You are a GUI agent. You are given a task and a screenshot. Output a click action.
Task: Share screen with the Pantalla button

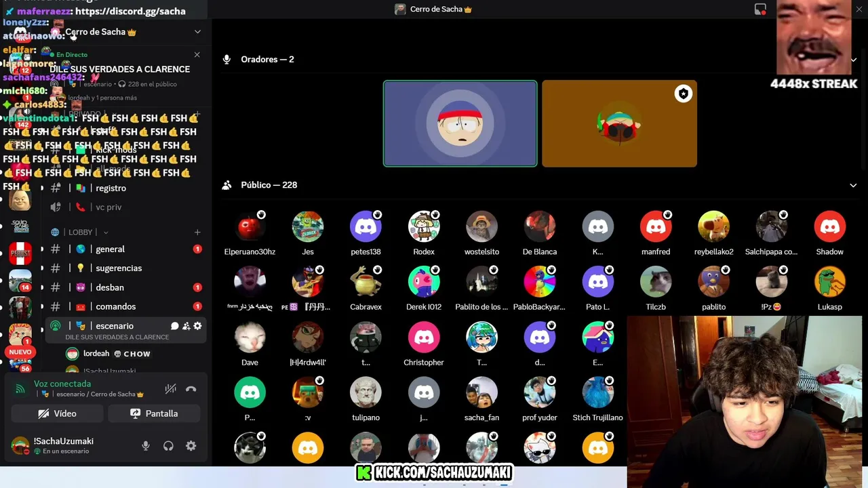(154, 413)
